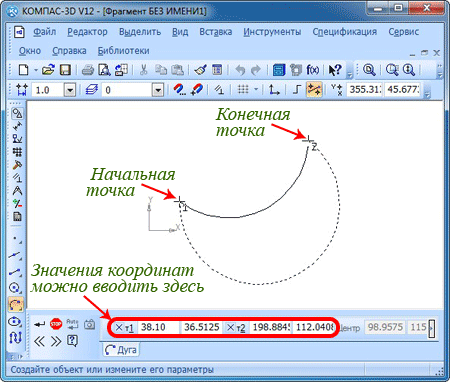Open the Designations panel on the left toolbar
This screenshot has height=382, width=450.
pos(17,139)
